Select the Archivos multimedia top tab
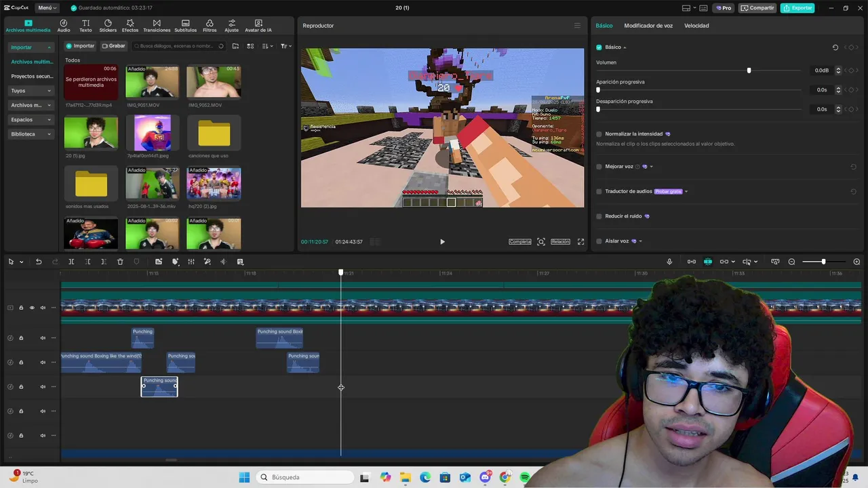Screen dimensions: 868x488 (x=28, y=26)
